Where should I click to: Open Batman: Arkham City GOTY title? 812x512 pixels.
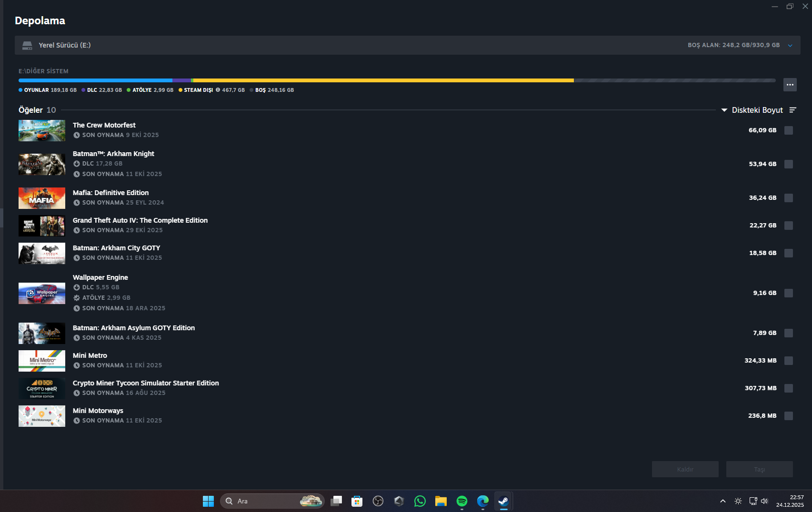tap(116, 248)
